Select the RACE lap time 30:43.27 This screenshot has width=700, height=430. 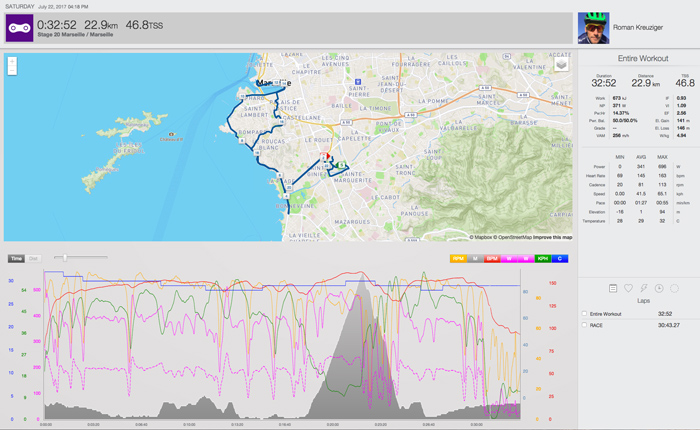click(668, 325)
